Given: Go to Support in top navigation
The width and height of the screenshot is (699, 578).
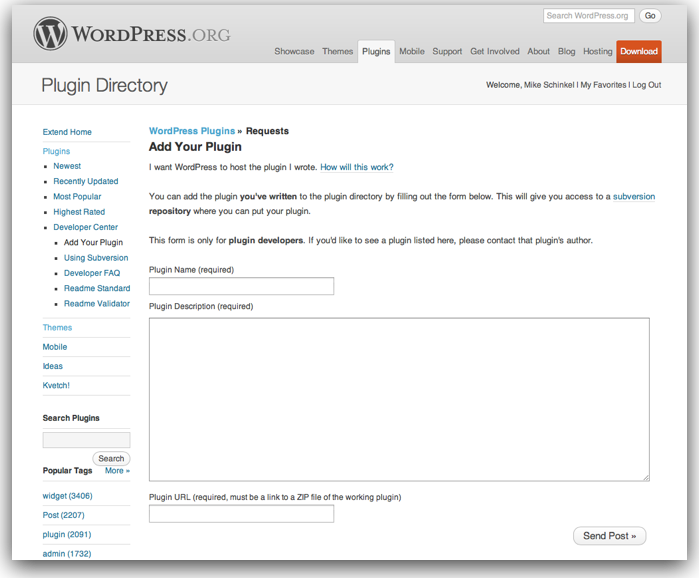Looking at the screenshot, I should [447, 51].
